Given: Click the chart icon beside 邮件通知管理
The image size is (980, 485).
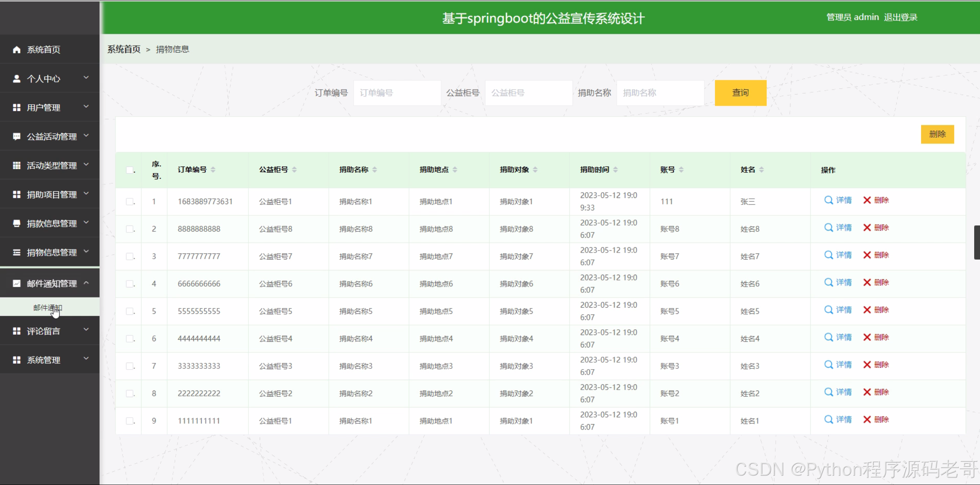Looking at the screenshot, I should (16, 284).
